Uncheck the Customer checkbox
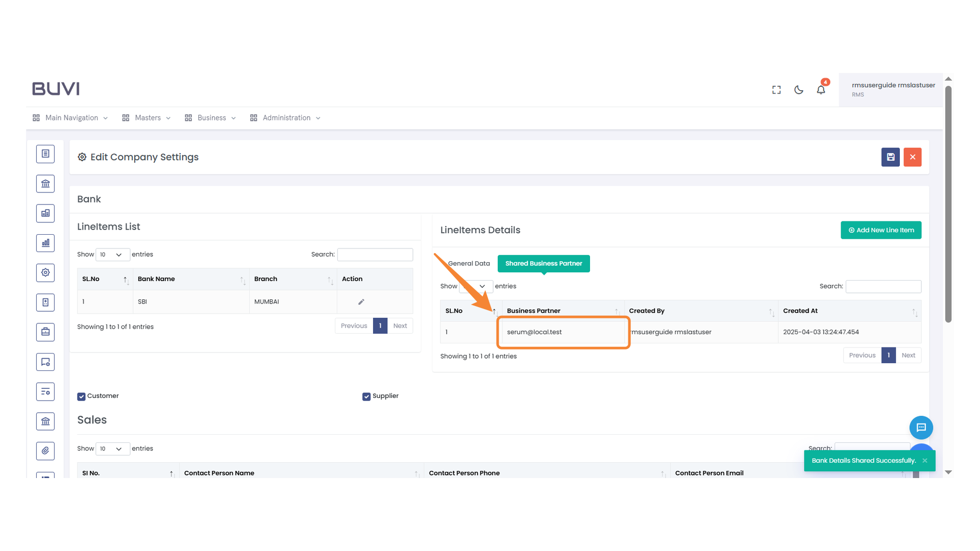Image resolution: width=980 pixels, height=551 pixels. point(81,396)
